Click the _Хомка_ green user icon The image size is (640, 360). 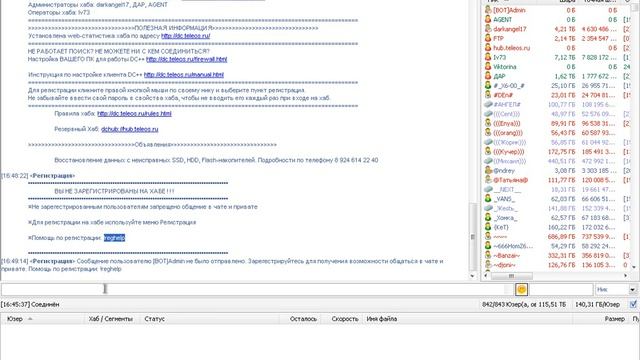click(488, 218)
